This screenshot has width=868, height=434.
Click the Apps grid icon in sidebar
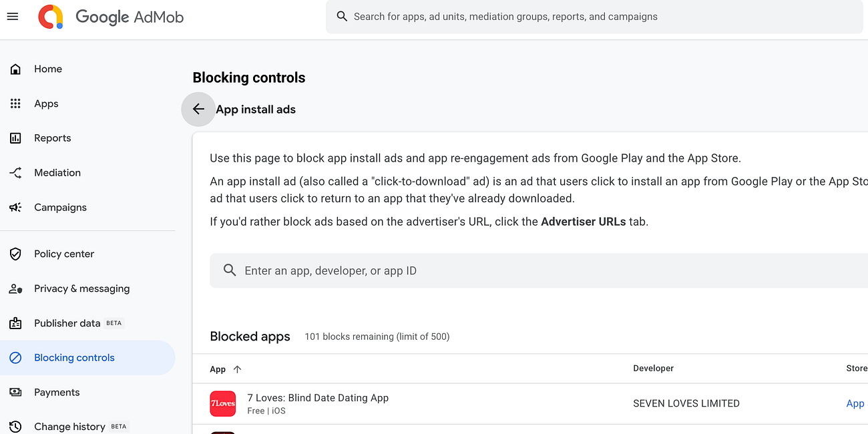coord(15,103)
